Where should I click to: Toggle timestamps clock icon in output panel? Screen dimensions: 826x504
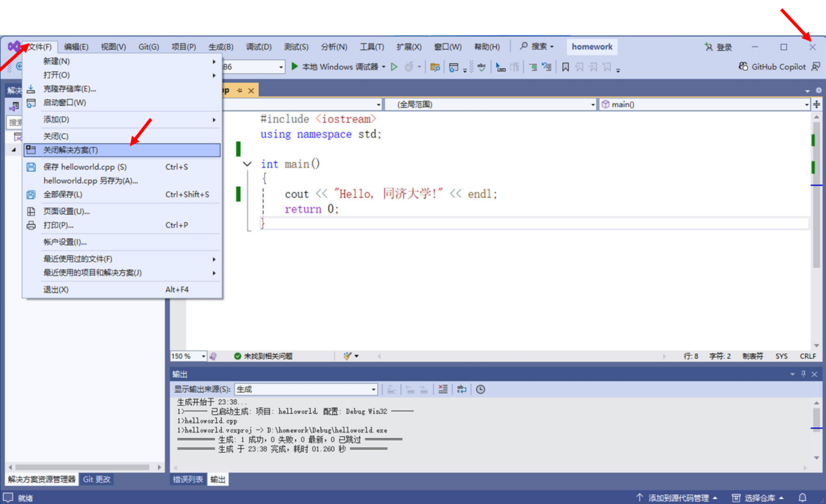coord(481,389)
